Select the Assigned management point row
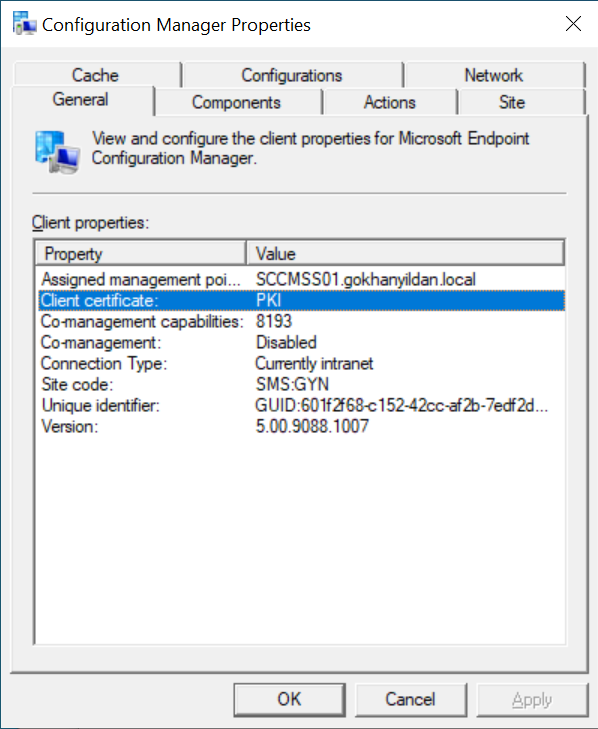This screenshot has height=729, width=598. pos(302,279)
